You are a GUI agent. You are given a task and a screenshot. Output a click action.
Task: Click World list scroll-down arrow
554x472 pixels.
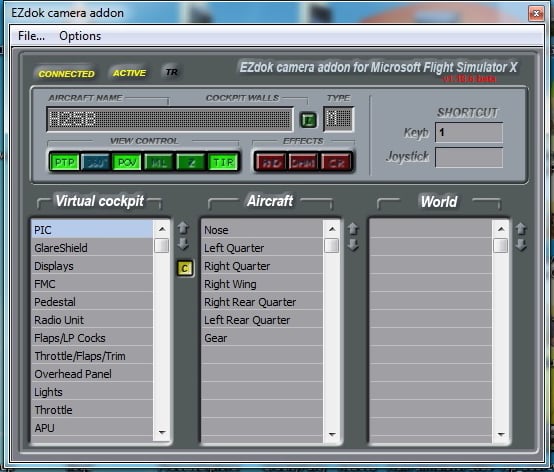501,434
